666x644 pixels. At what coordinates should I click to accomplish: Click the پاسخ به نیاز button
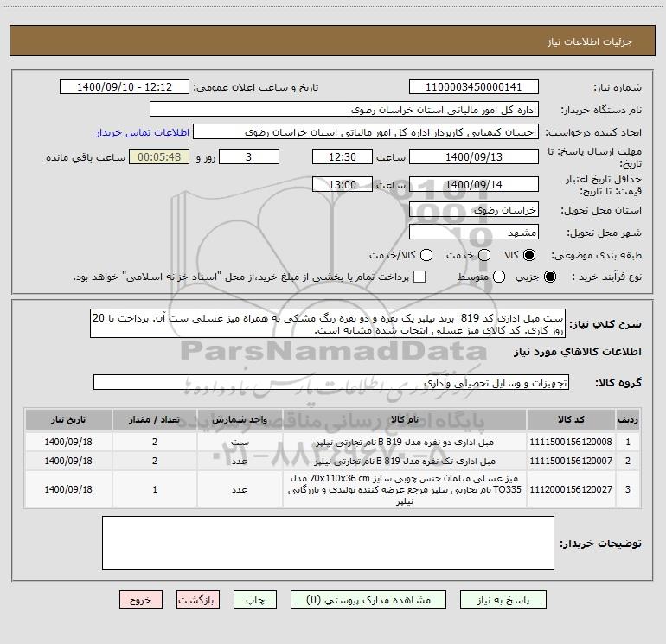click(x=503, y=600)
